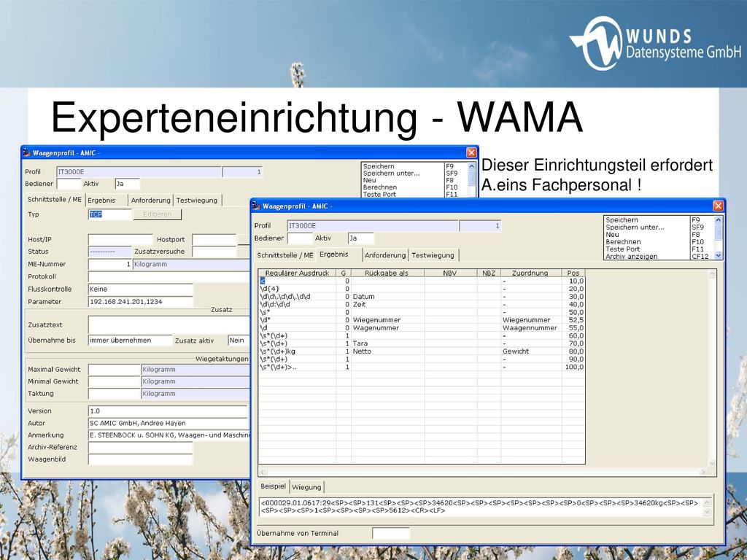
Task: Switch to Schnittstelle / ME tab in front window
Action: [285, 255]
